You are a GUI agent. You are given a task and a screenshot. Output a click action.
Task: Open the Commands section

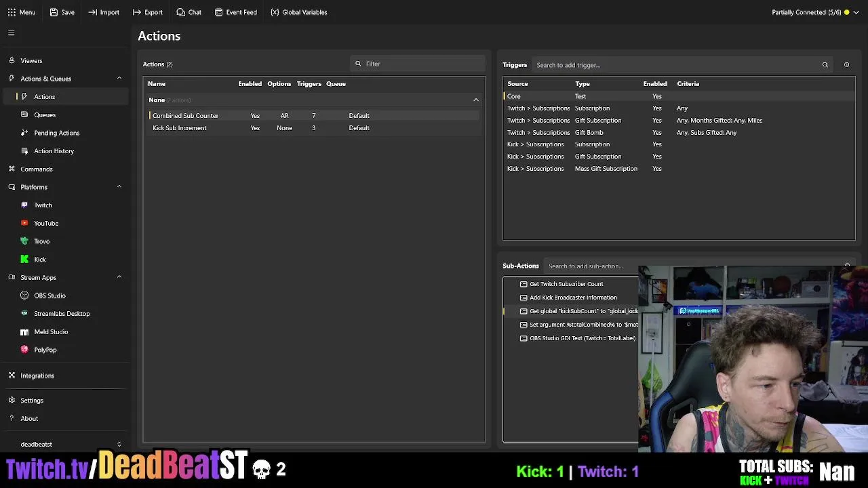pos(37,169)
